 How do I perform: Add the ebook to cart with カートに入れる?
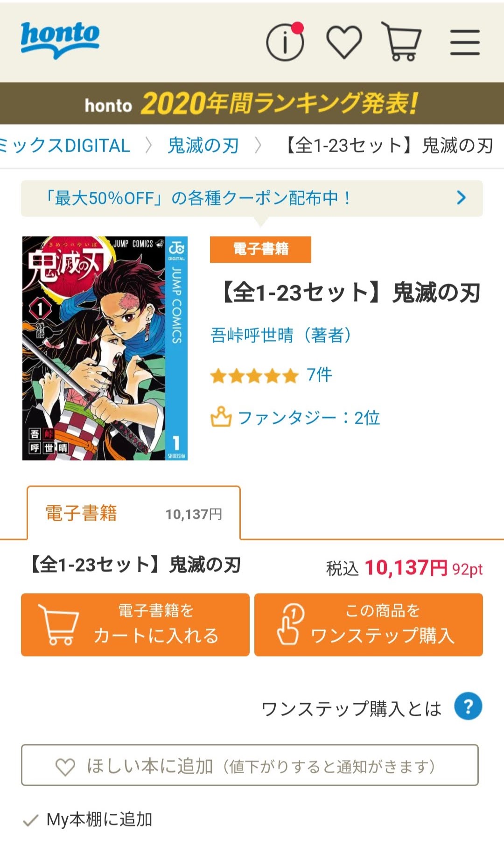(x=135, y=625)
